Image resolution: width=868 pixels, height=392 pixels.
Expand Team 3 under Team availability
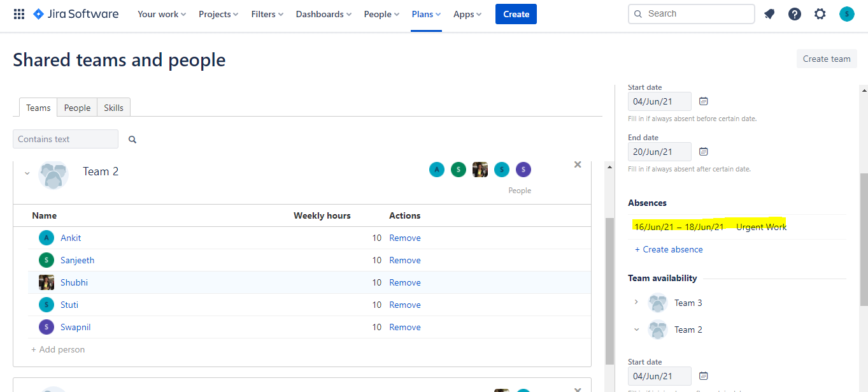[x=636, y=302]
